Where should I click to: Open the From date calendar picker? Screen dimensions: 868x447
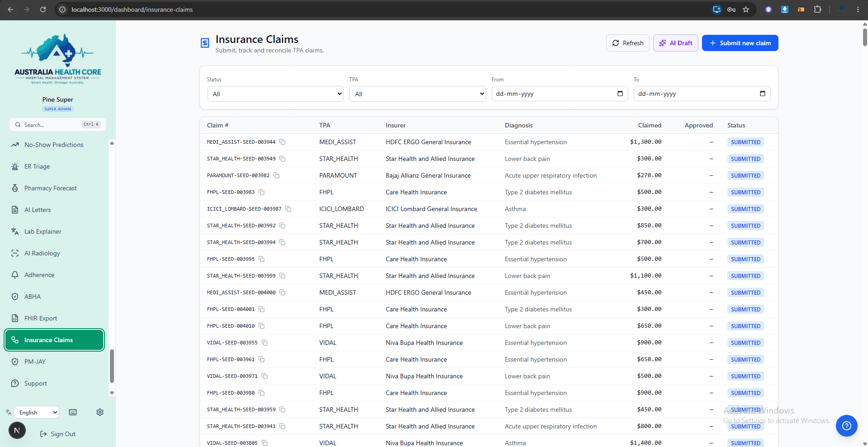tap(620, 94)
